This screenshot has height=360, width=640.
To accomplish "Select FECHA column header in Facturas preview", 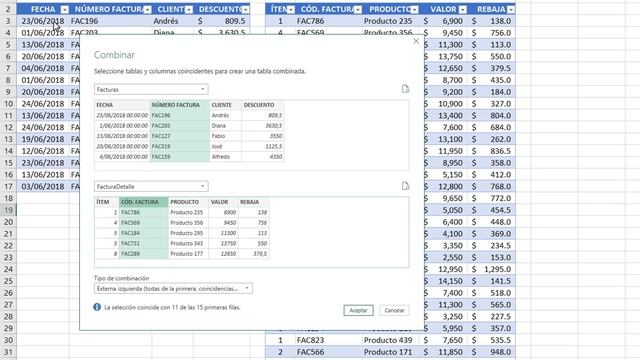I will [x=122, y=105].
